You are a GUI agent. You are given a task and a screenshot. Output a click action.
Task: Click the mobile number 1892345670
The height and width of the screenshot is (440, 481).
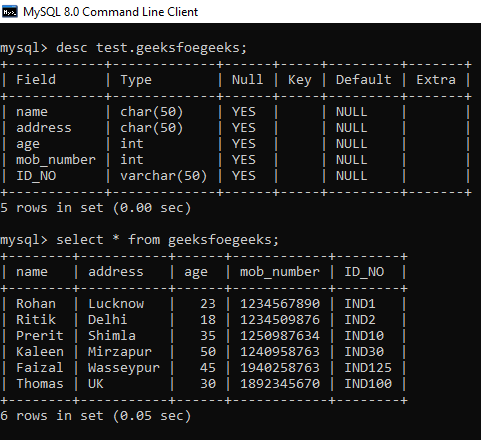pos(280,384)
